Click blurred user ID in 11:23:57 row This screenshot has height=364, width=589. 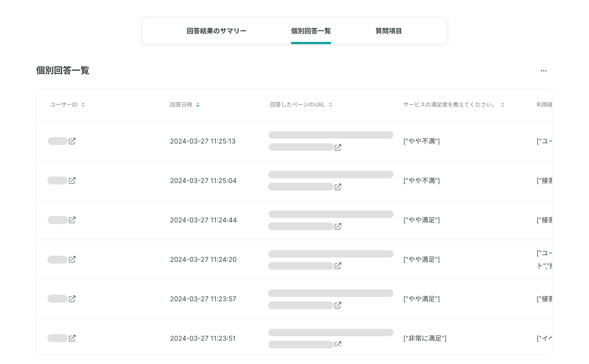57,299
